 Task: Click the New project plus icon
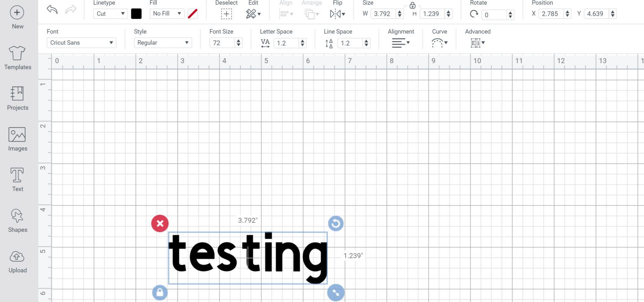tap(17, 12)
